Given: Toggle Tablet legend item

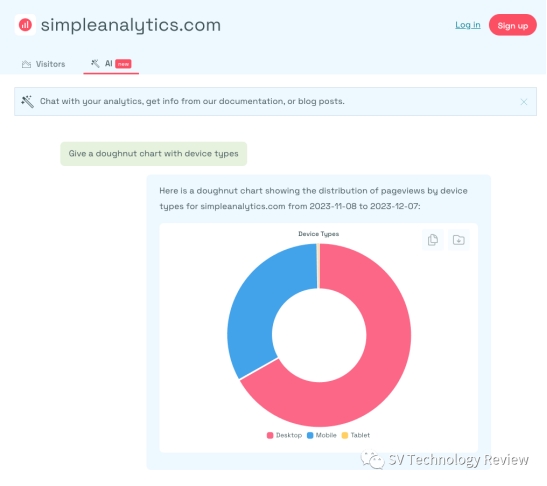Looking at the screenshot, I should point(355,435).
